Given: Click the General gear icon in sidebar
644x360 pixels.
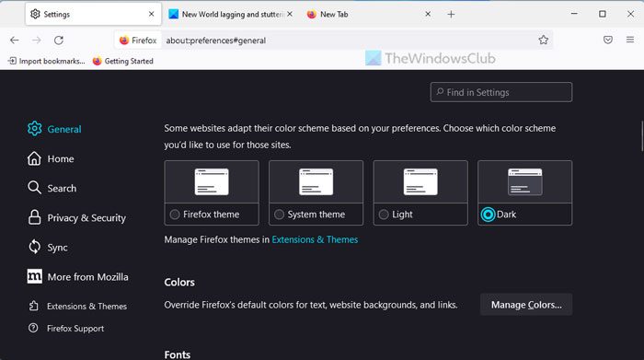Looking at the screenshot, I should (35, 129).
